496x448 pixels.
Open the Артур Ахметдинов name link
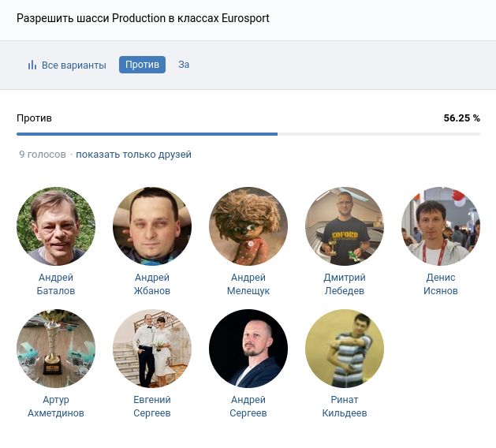click(56, 406)
